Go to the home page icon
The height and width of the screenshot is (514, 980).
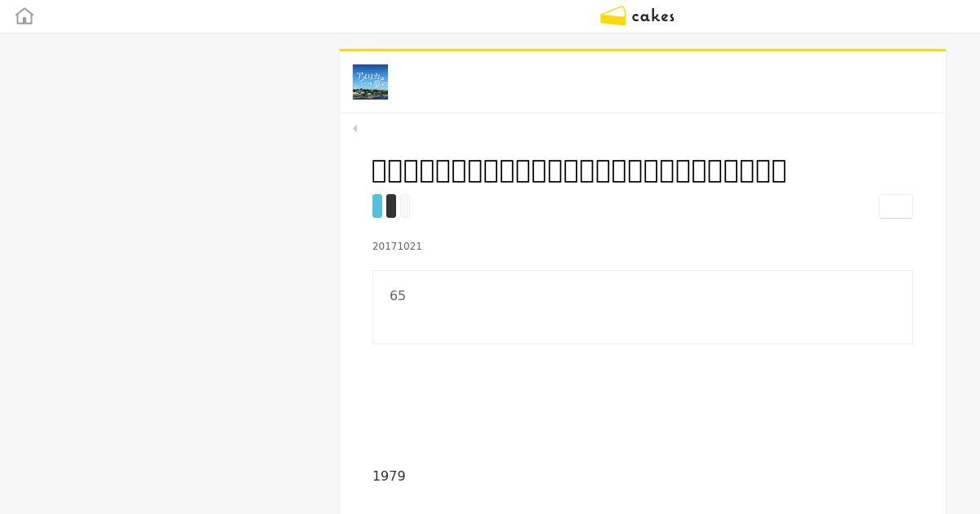tap(24, 16)
